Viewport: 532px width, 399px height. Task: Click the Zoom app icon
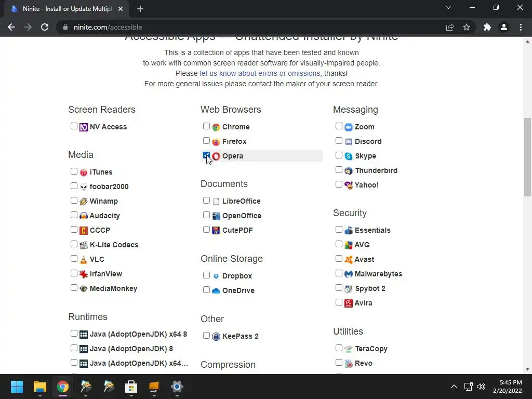pyautogui.click(x=349, y=127)
